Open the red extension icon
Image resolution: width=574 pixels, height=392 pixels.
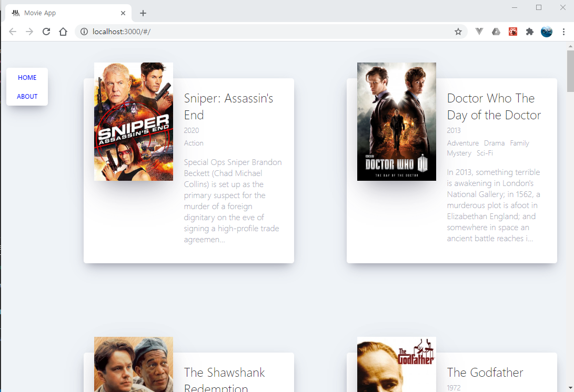pos(513,32)
